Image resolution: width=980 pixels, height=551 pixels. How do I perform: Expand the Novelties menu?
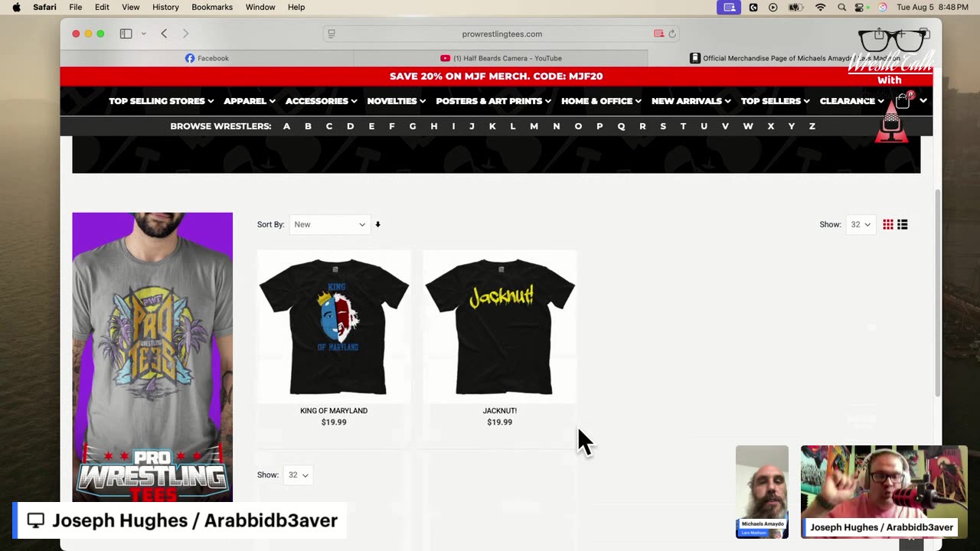(396, 101)
